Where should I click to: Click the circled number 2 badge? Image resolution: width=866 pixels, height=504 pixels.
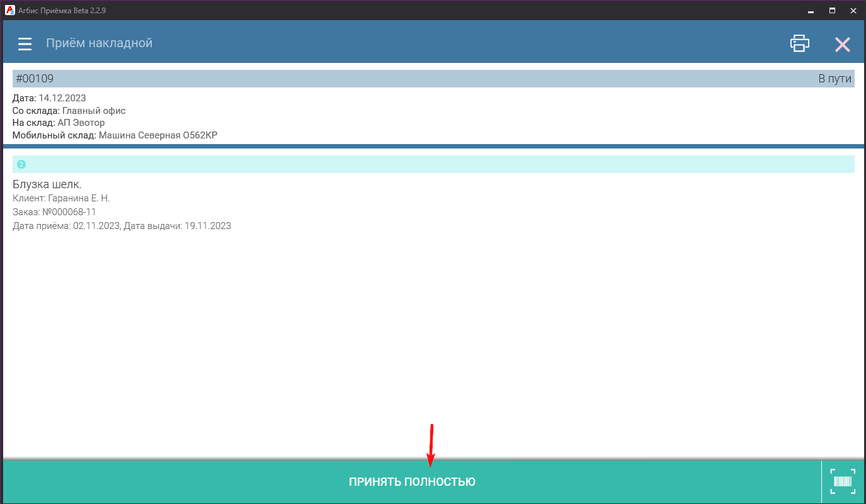[x=21, y=164]
